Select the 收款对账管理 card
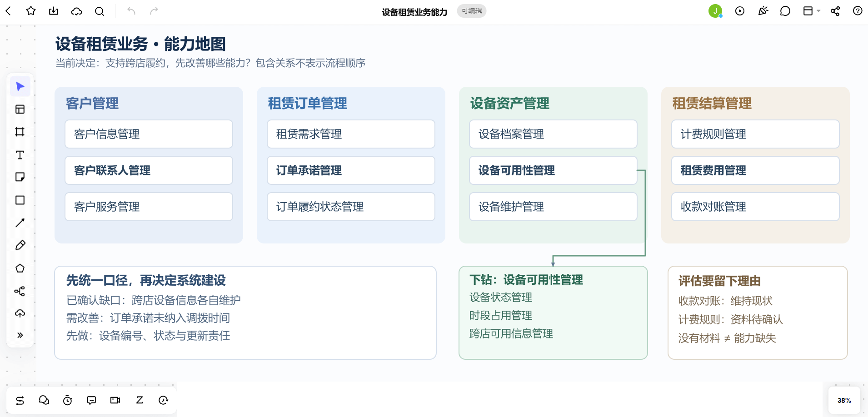868x417 pixels. [x=755, y=207]
